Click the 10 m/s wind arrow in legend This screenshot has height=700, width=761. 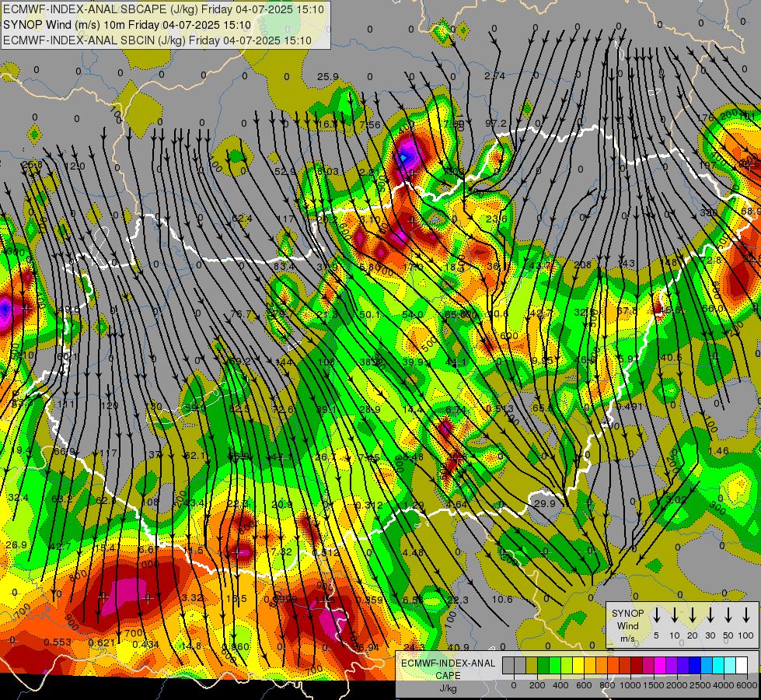pos(675,614)
